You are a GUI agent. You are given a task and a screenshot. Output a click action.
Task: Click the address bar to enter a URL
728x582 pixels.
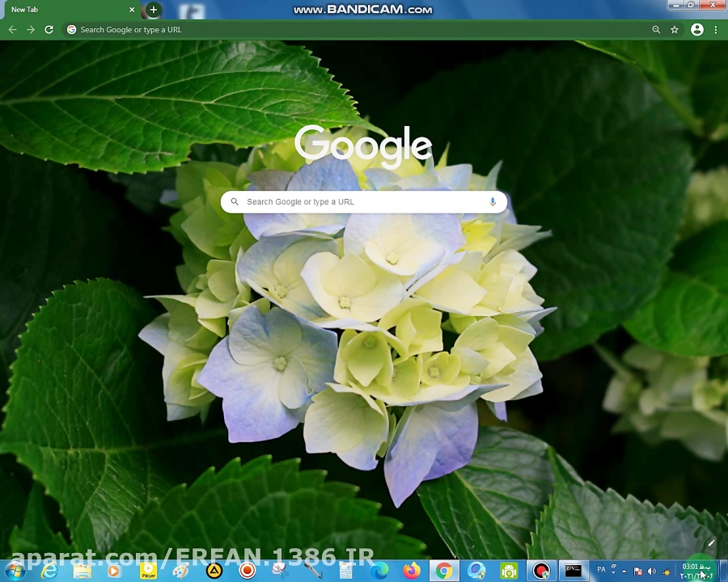[x=358, y=30]
